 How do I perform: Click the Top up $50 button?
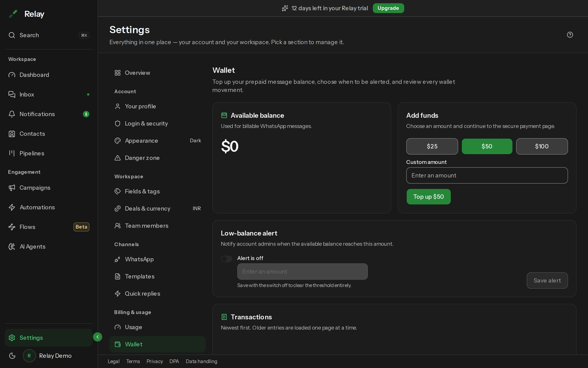click(429, 197)
